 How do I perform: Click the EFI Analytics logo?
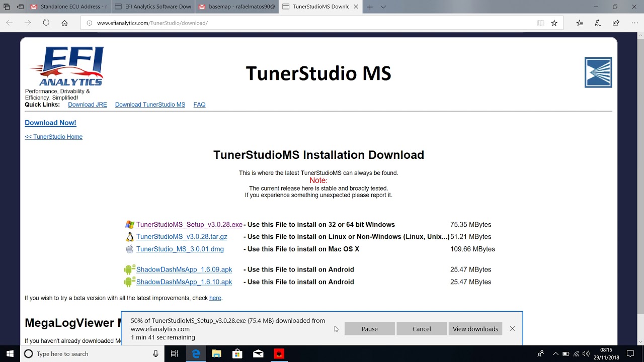coord(67,66)
